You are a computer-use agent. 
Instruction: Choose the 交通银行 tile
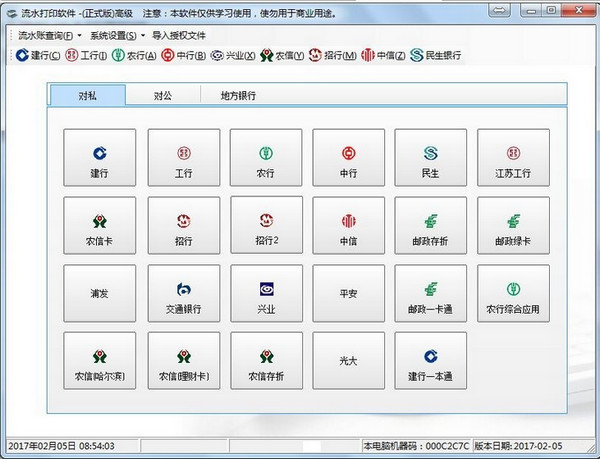[184, 293]
